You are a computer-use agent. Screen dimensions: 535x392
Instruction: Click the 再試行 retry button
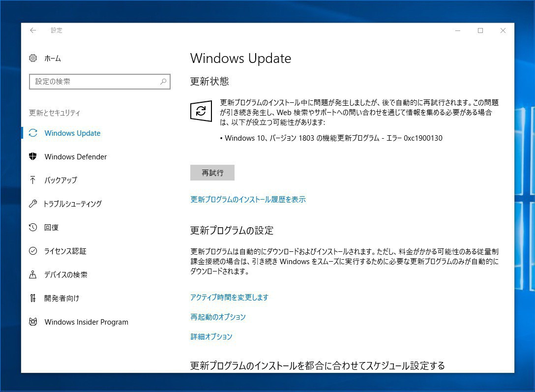point(212,173)
